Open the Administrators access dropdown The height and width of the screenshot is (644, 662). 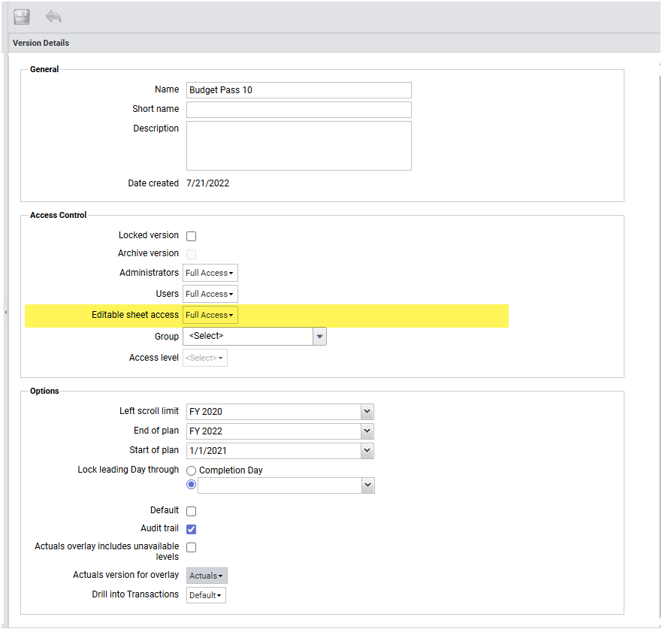pyautogui.click(x=210, y=273)
